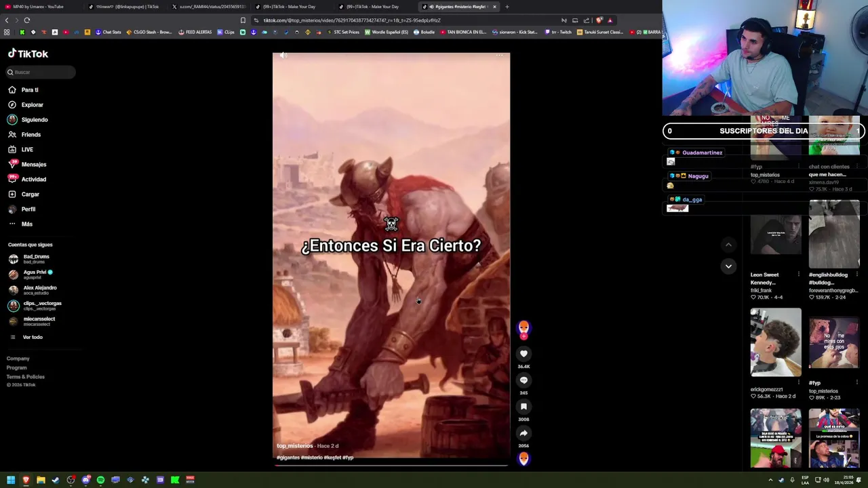The width and height of the screenshot is (868, 488).
Task: Open the Actividad notifications
Action: [33, 179]
